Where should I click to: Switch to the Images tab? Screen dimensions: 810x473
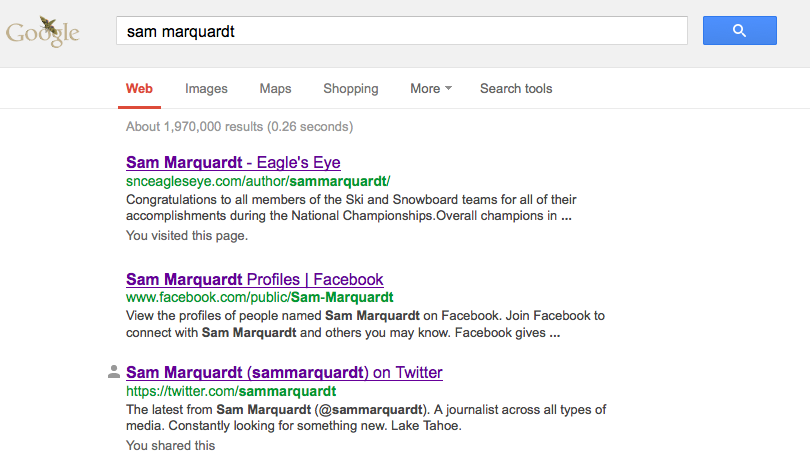(x=206, y=88)
